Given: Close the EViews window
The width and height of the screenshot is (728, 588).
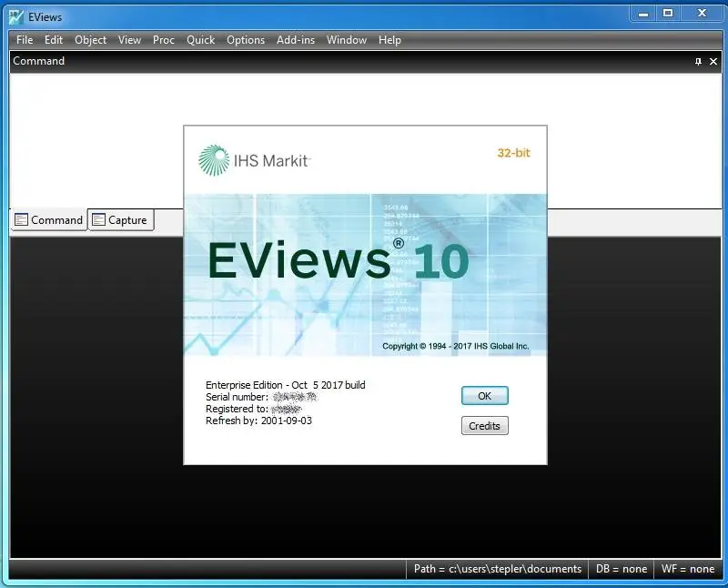Looking at the screenshot, I should tap(702, 14).
